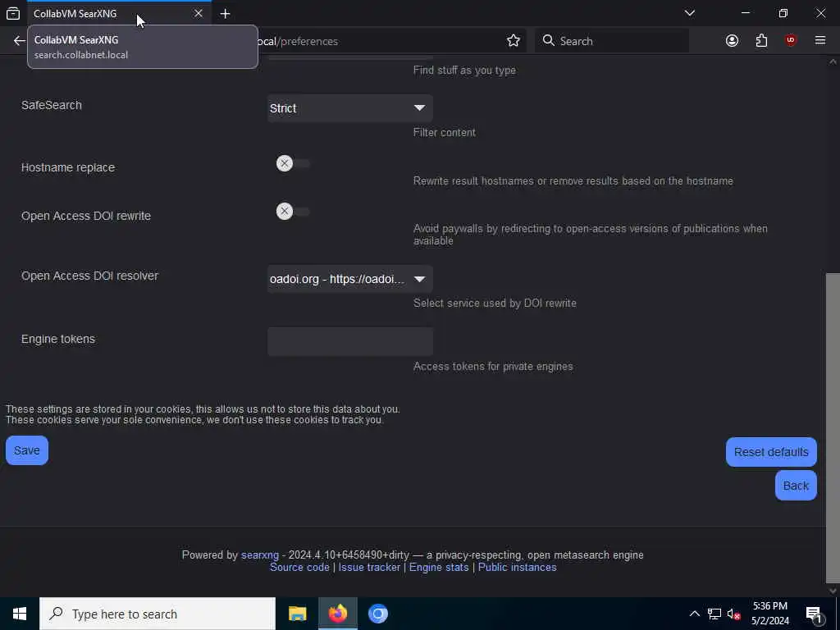Click the page vertical scrollbar thumb

(833, 428)
